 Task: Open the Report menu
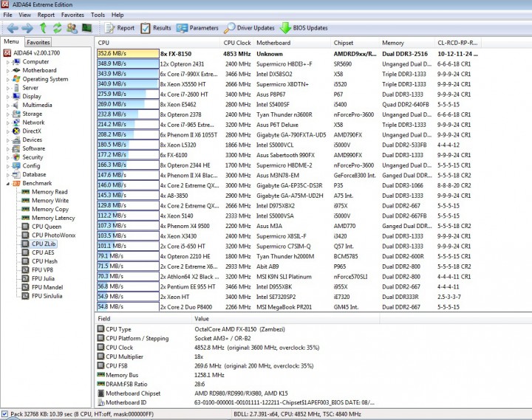[46, 15]
